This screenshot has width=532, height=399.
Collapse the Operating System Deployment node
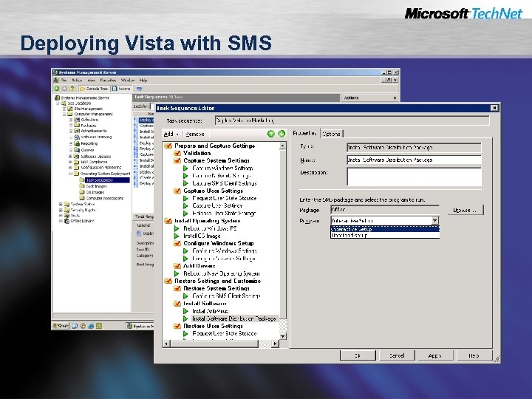click(71, 174)
